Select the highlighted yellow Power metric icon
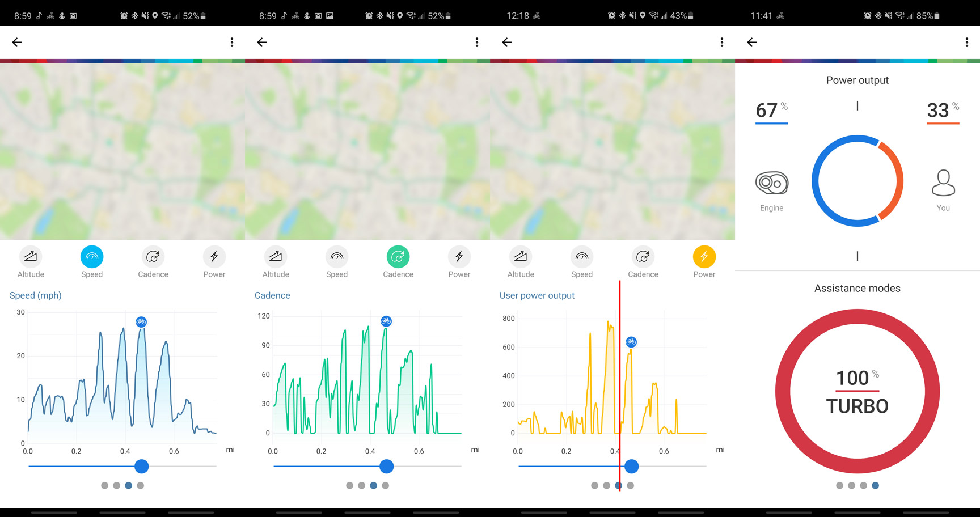Viewport: 980px width, 517px height. pyautogui.click(x=704, y=257)
